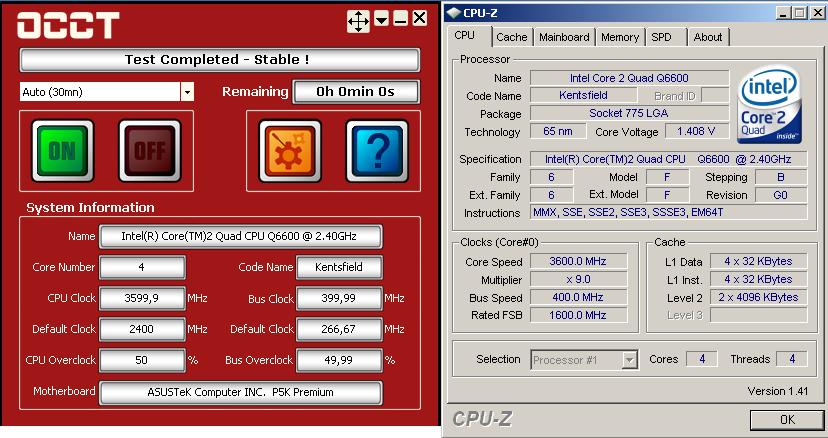Click the Revision value G0
Image resolution: width=828 pixels, height=438 pixels.
(x=781, y=195)
